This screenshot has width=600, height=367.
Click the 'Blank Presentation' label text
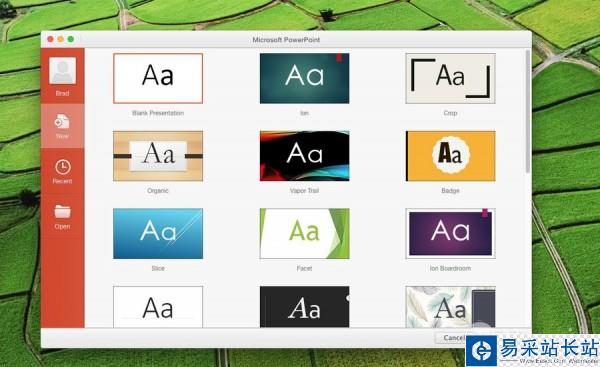coord(158,113)
